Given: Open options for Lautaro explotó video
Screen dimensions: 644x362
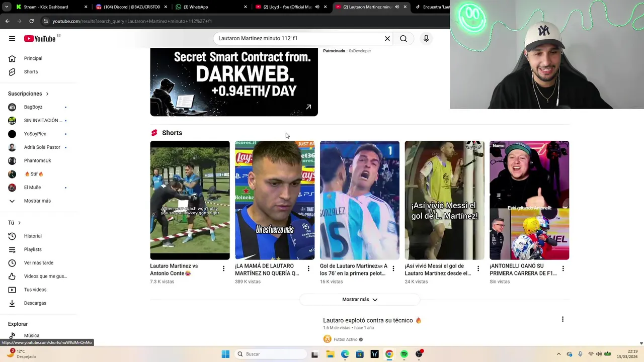Looking at the screenshot, I should (562, 319).
